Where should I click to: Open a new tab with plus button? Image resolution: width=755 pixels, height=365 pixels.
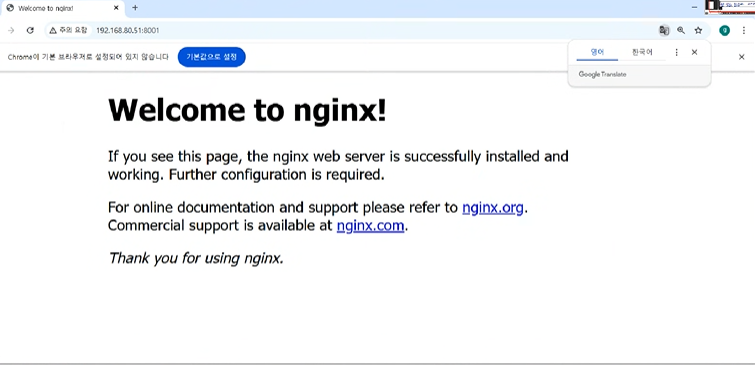(x=135, y=8)
